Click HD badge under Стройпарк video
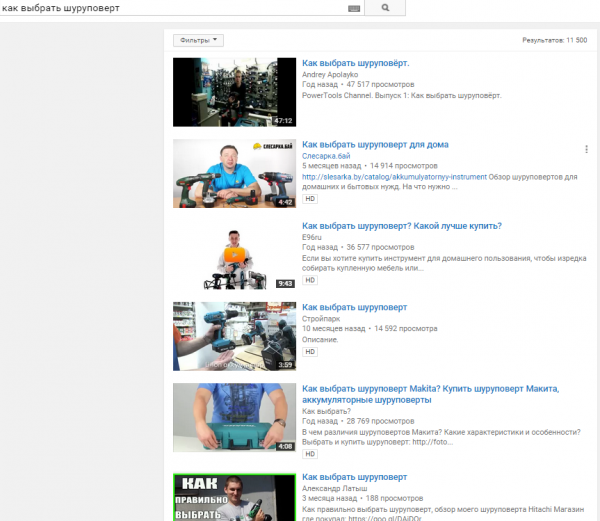 point(310,352)
